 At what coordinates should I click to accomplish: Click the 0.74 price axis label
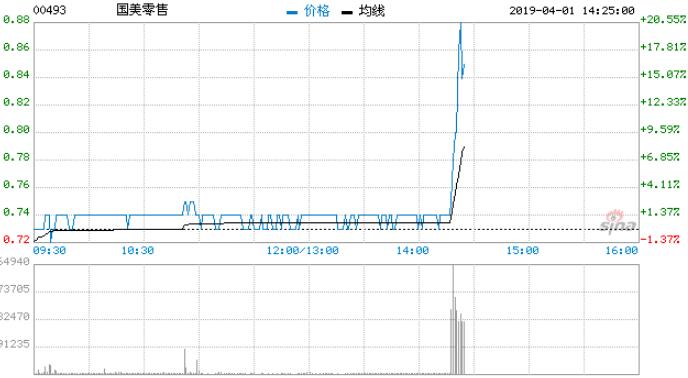(16, 212)
